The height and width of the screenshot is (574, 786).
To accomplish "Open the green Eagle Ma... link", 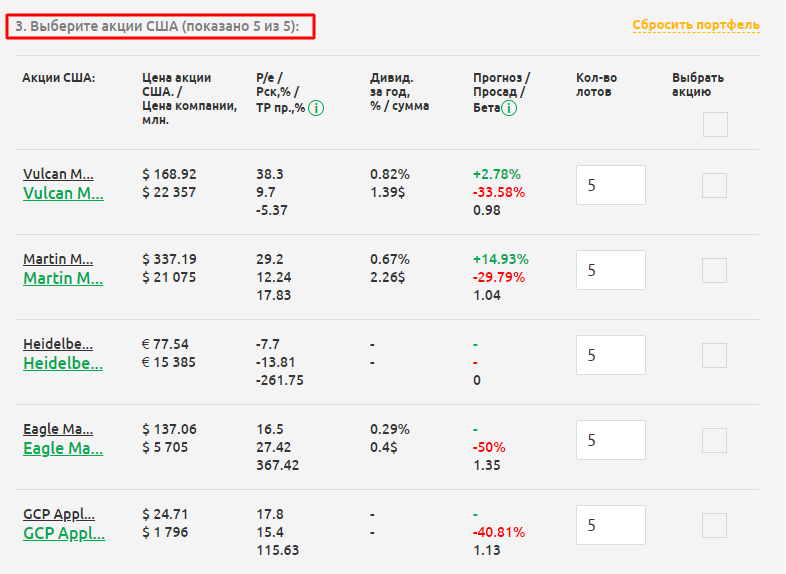I will pos(63,448).
